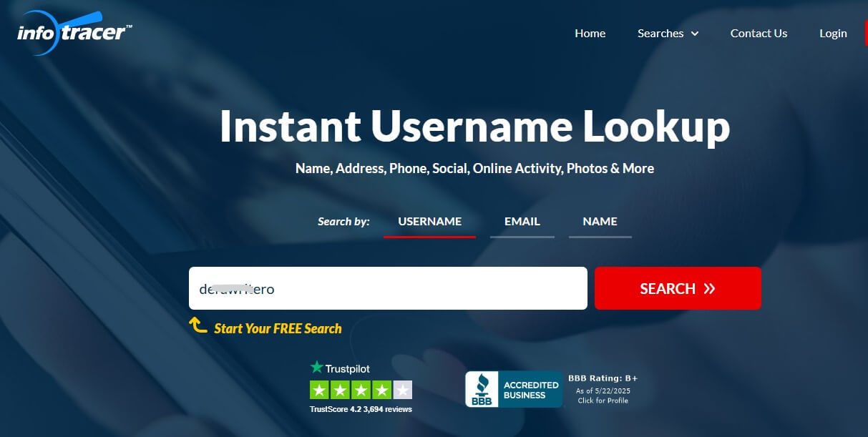
Task: Click Start Your FREE Search
Action: (x=278, y=328)
